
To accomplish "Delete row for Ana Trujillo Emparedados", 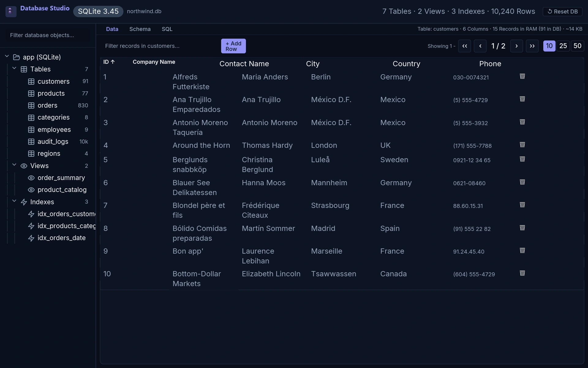I will coord(522,99).
